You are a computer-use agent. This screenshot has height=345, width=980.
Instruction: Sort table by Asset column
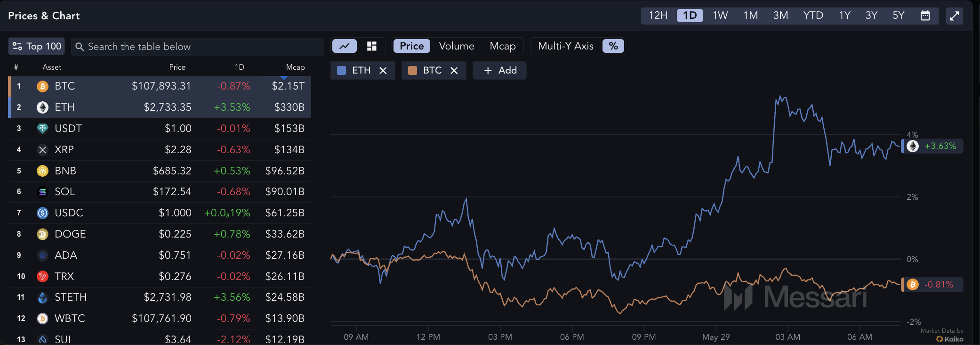pyautogui.click(x=52, y=67)
